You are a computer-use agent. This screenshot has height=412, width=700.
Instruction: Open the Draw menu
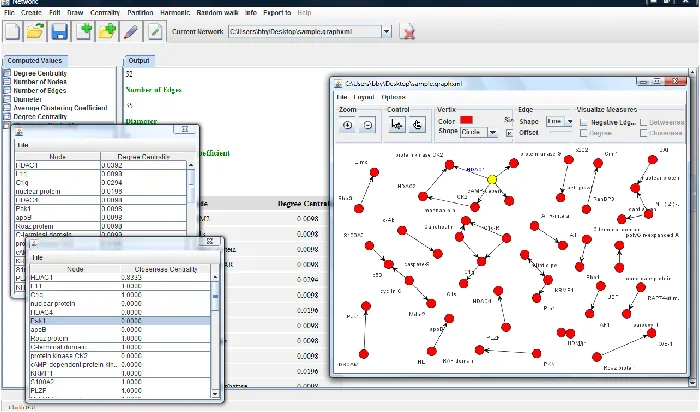tap(75, 12)
